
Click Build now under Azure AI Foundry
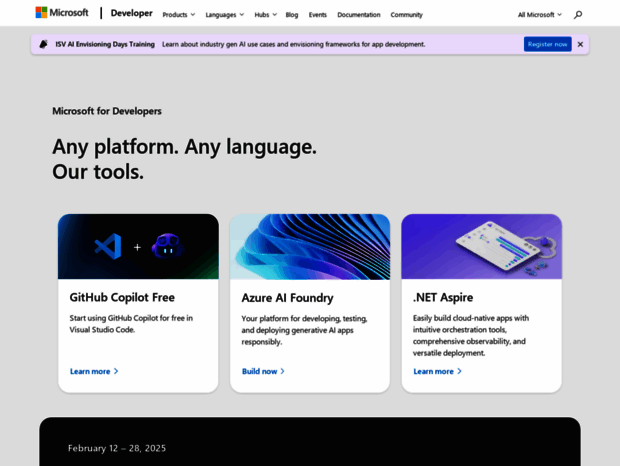pos(263,371)
